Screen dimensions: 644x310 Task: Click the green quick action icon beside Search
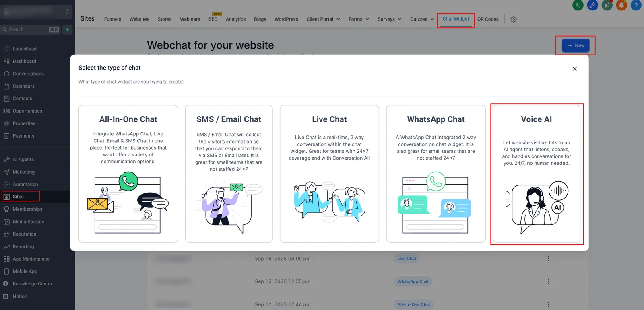tap(68, 29)
